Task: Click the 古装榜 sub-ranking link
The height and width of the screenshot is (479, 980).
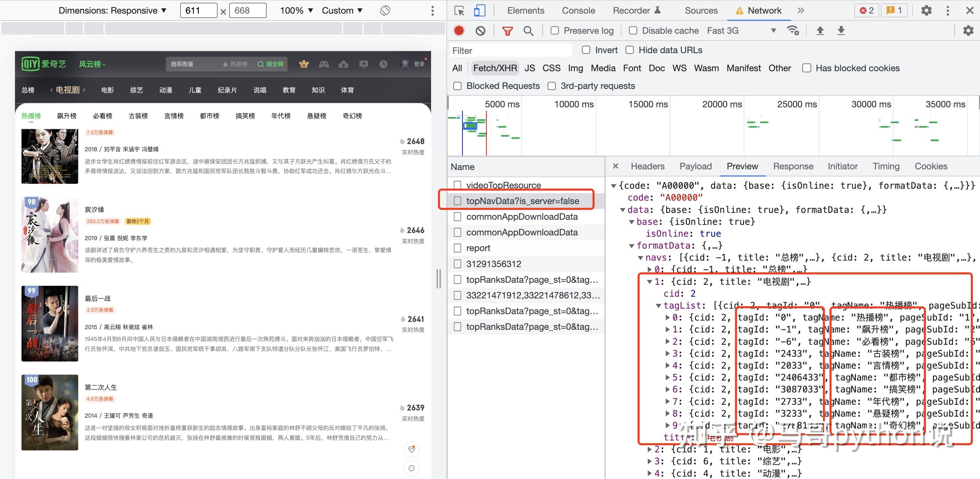Action: coord(138,116)
